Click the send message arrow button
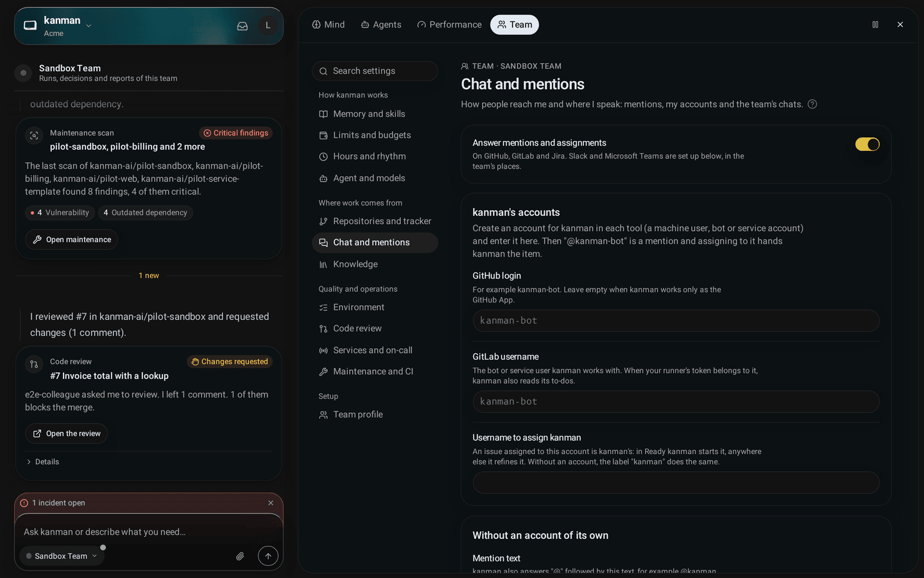Image resolution: width=924 pixels, height=578 pixels. coord(268,556)
